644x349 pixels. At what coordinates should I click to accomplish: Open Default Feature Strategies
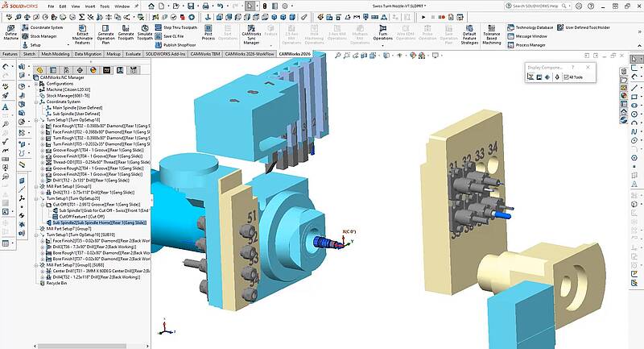(469, 31)
